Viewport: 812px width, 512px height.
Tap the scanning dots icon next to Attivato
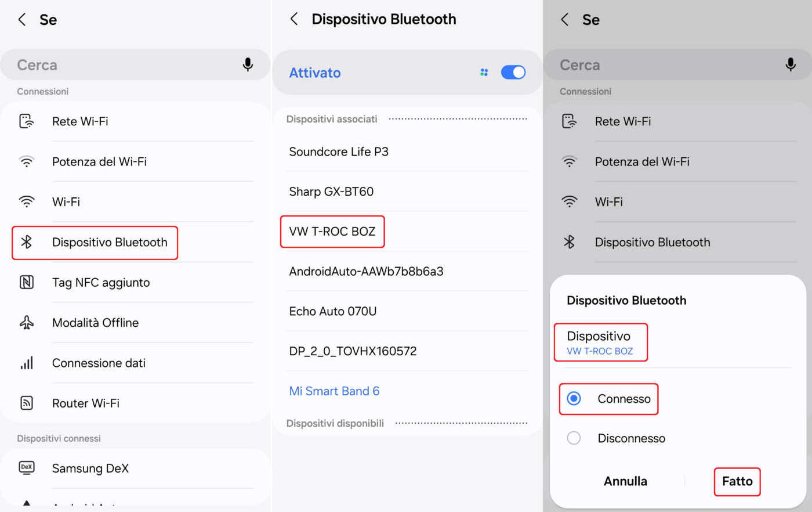click(484, 73)
